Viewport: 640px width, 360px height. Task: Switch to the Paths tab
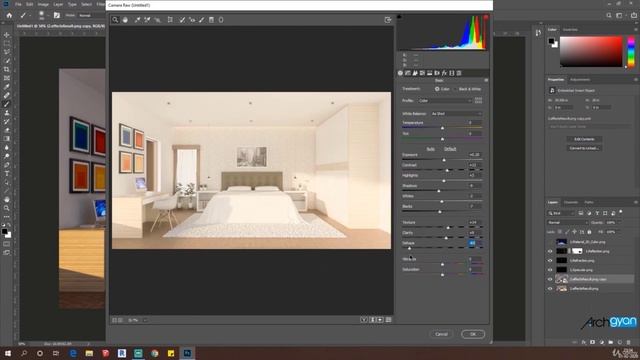click(x=589, y=202)
